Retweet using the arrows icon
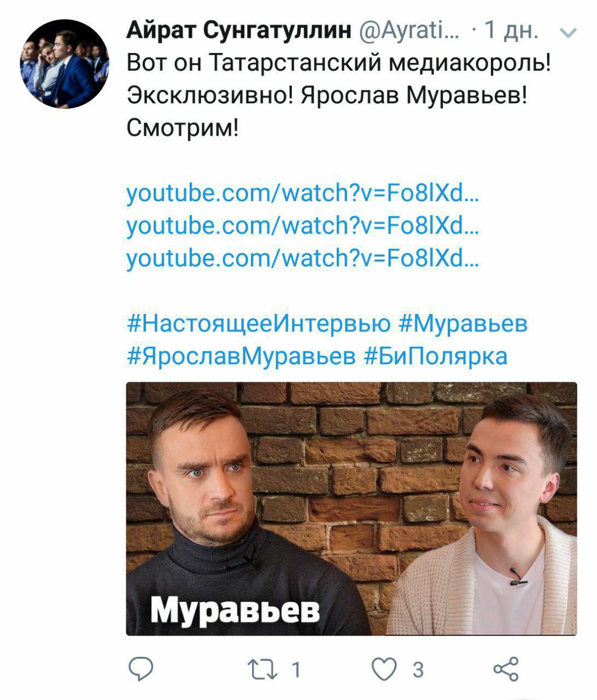The image size is (597, 700). tap(262, 670)
